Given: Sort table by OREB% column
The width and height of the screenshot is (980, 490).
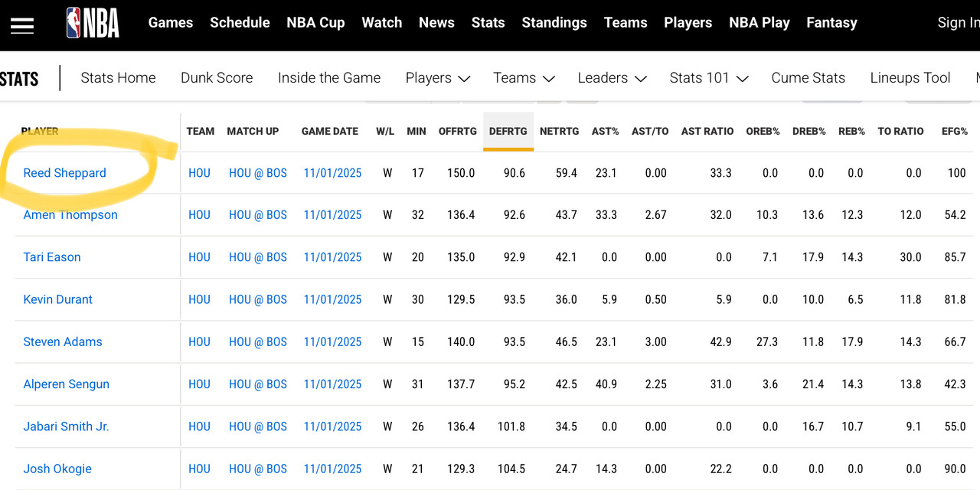Looking at the screenshot, I should [763, 132].
